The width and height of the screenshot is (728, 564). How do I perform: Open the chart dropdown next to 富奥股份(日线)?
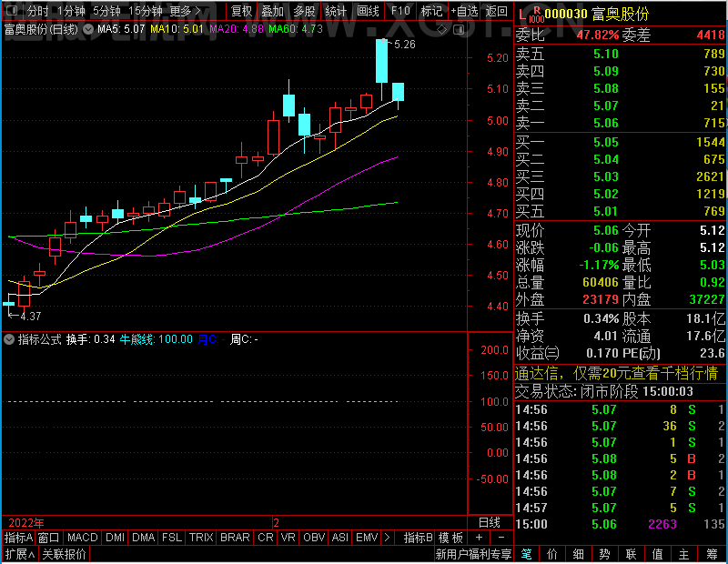click(88, 29)
